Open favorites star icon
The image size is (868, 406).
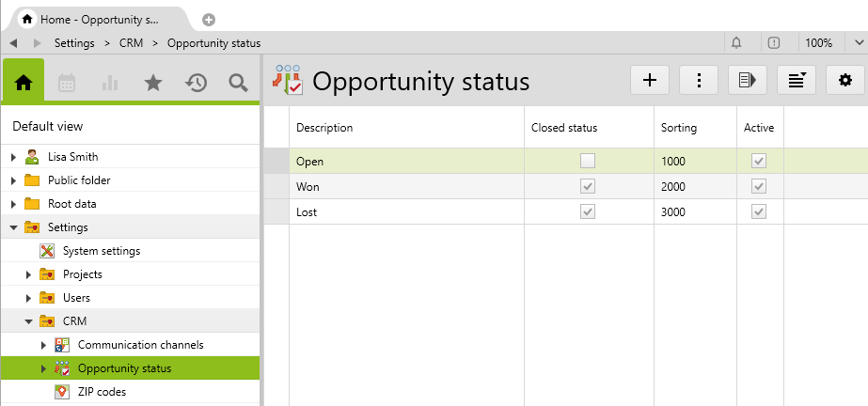tap(153, 83)
